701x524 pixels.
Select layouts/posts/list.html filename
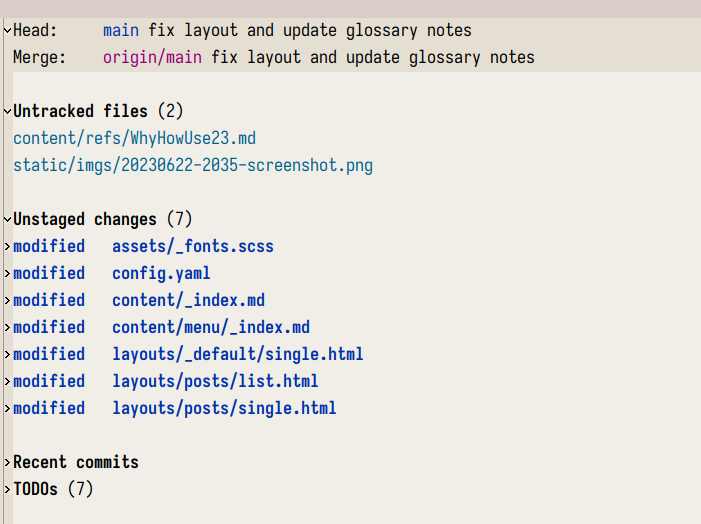(215, 381)
